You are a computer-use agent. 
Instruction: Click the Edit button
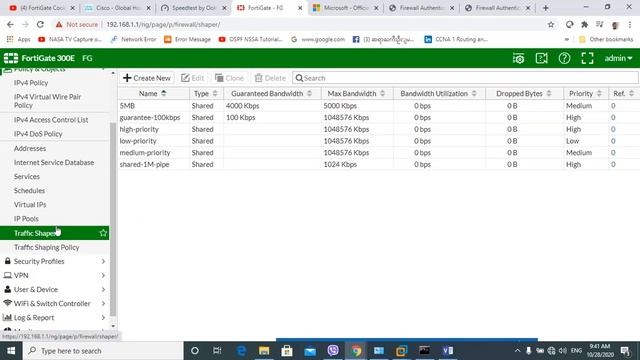point(192,78)
